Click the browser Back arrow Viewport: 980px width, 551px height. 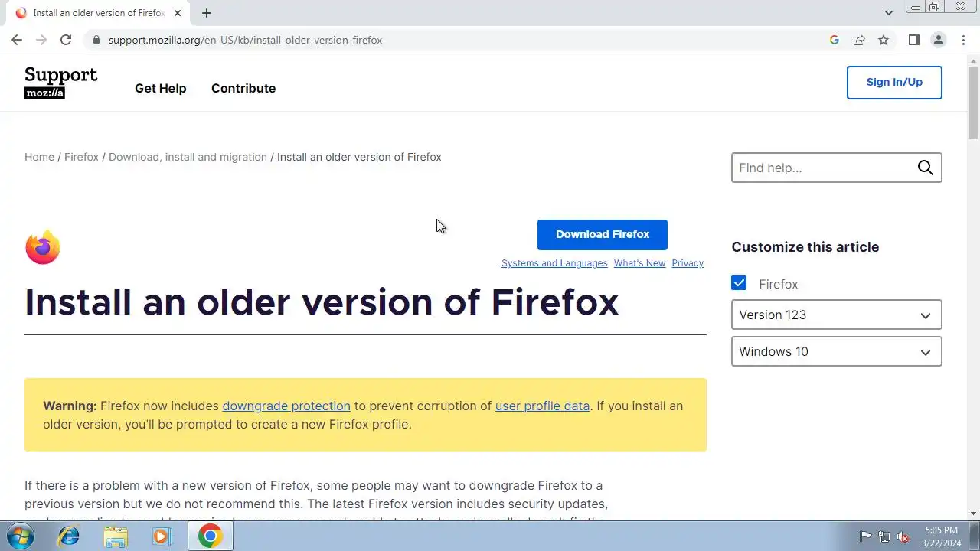click(x=17, y=40)
